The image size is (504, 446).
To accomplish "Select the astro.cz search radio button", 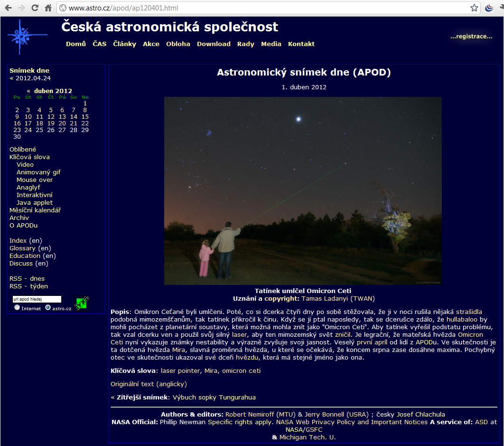I will (x=48, y=308).
